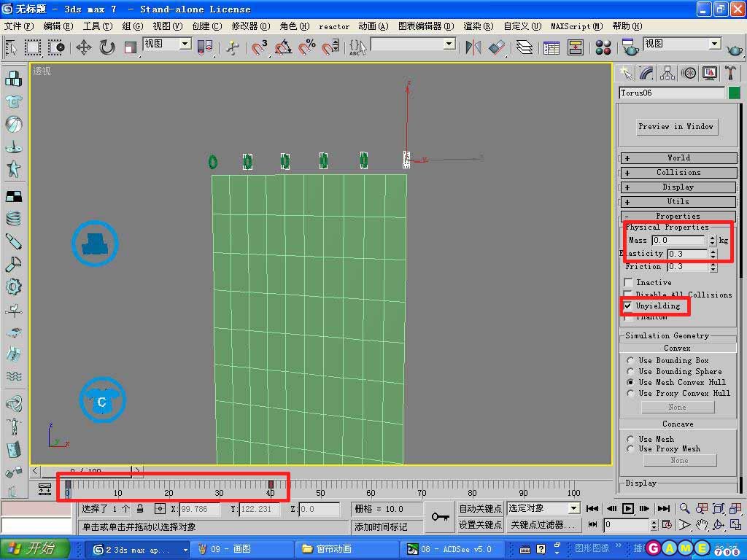Collapse the Properties rollout

(678, 216)
